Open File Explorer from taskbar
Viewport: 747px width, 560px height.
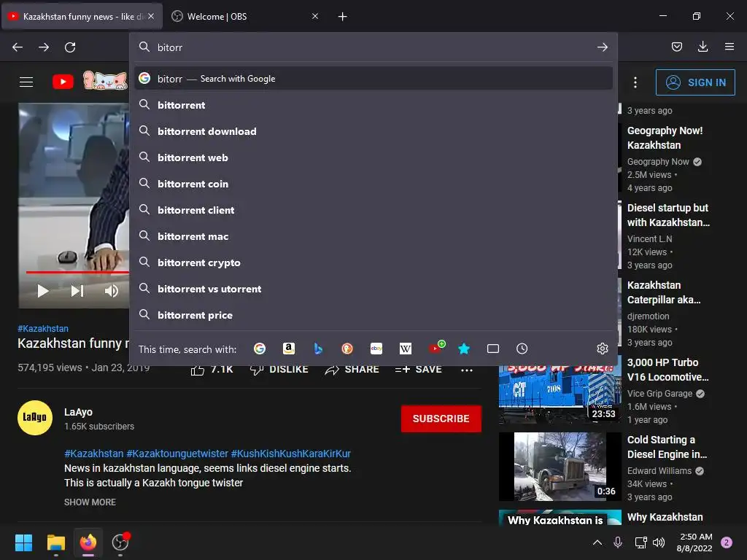(55, 542)
